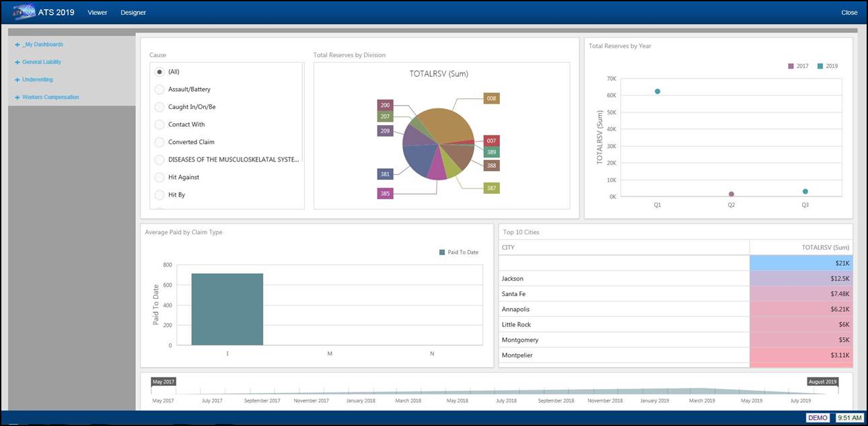Click the Close link in header

849,13
